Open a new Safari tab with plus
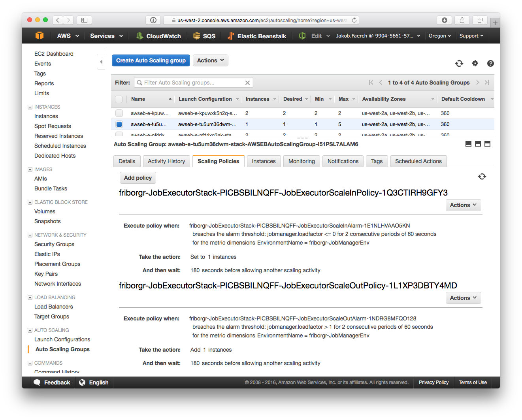522x420 pixels. pyautogui.click(x=495, y=23)
